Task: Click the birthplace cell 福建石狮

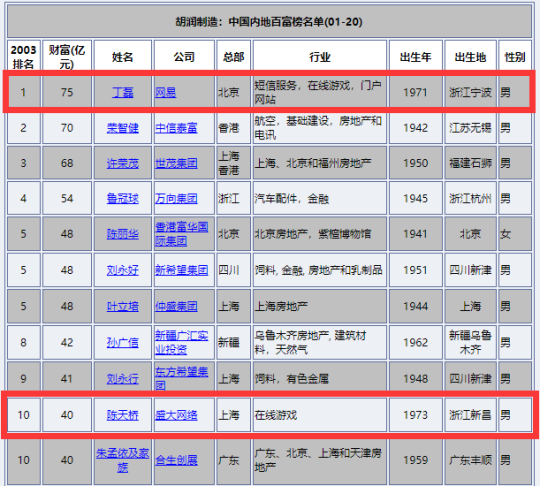Action: (470, 163)
